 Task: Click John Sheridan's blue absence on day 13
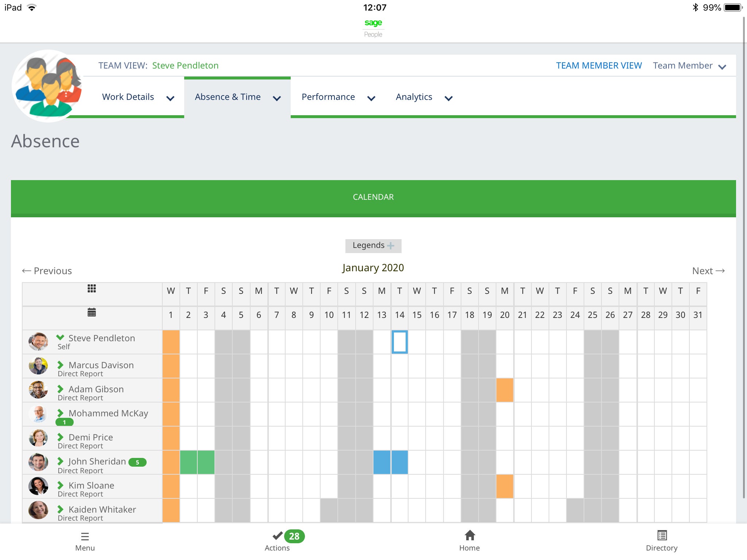tap(382, 462)
